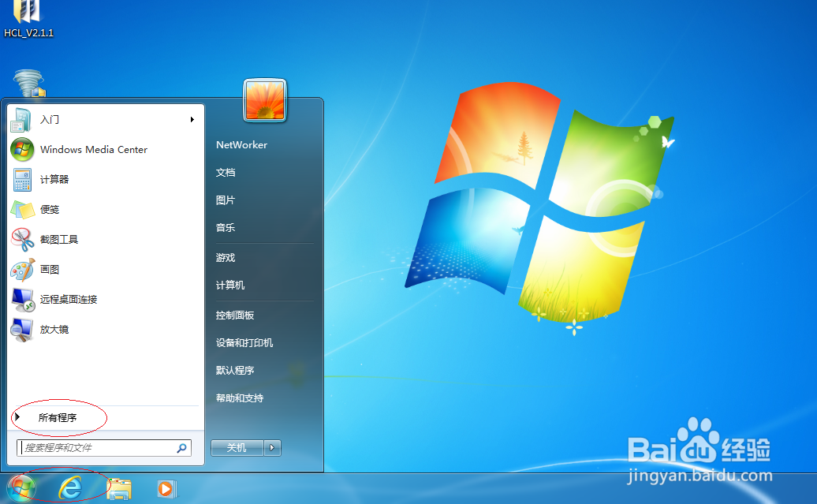Open the NetWorker user folder

click(x=242, y=145)
